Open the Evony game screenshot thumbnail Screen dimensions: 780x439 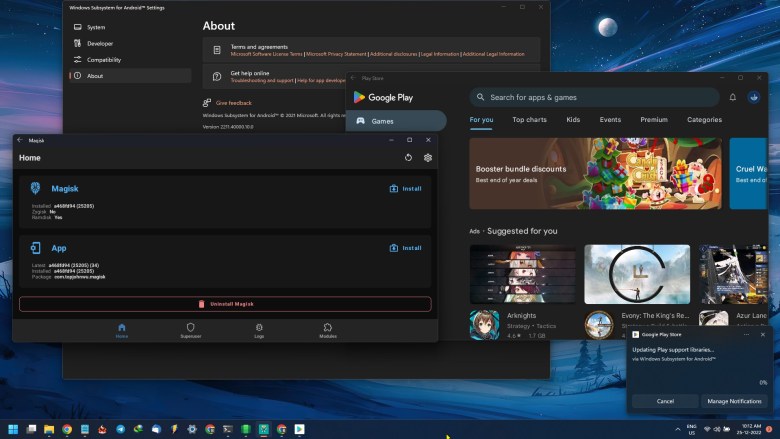(637, 274)
